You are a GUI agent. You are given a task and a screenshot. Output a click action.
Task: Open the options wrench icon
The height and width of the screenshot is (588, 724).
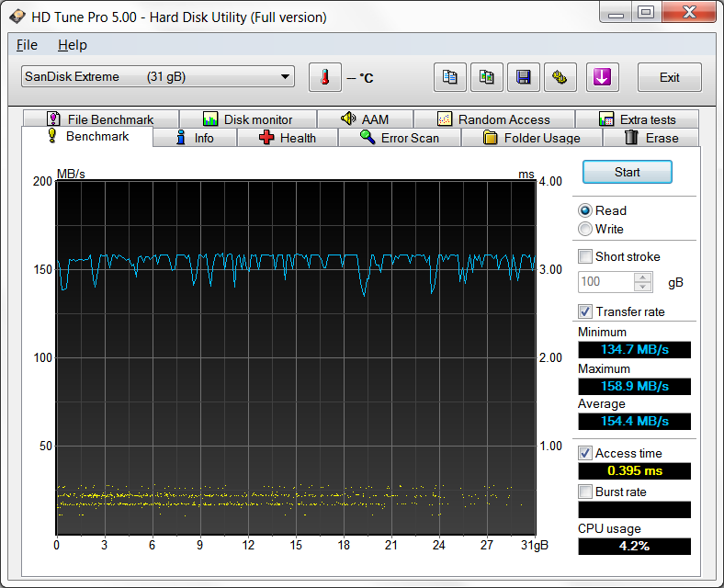point(560,77)
